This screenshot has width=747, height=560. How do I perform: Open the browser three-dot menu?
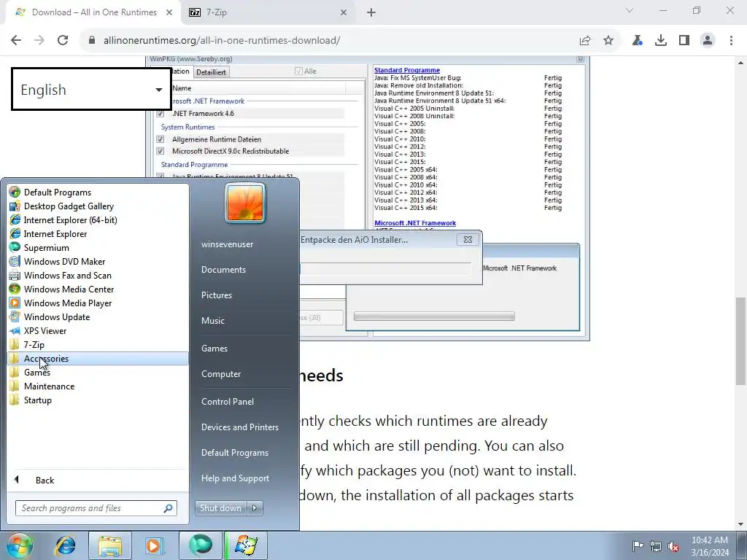pos(731,41)
